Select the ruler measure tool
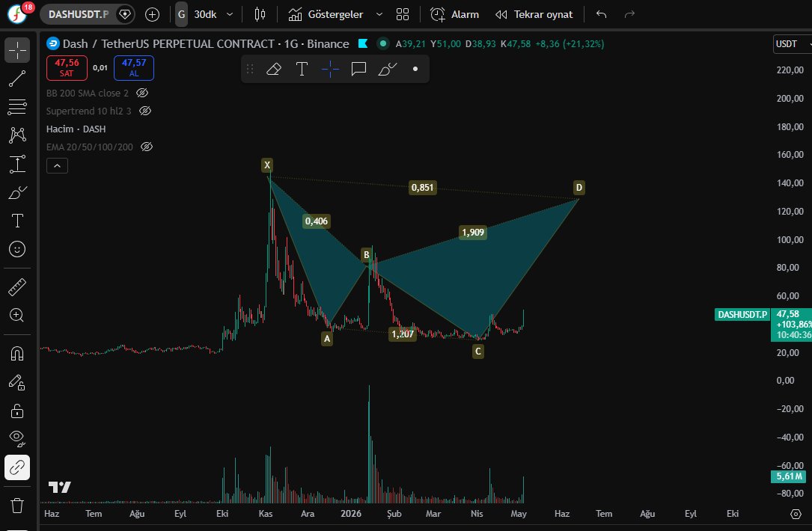 [x=17, y=286]
